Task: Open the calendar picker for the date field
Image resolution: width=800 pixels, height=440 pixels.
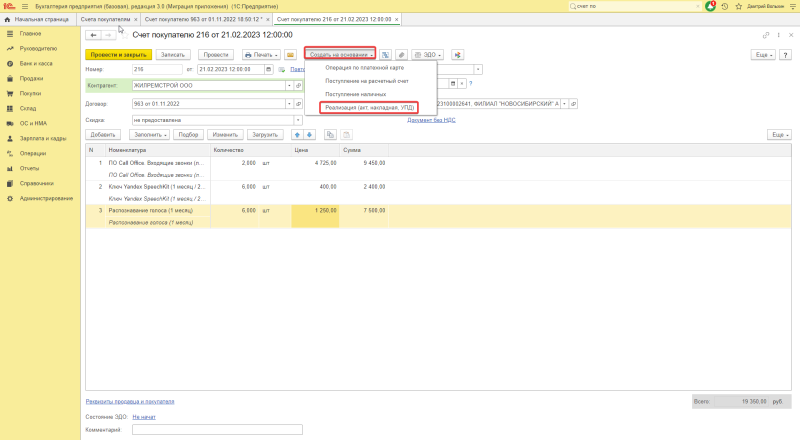Action: click(268, 69)
